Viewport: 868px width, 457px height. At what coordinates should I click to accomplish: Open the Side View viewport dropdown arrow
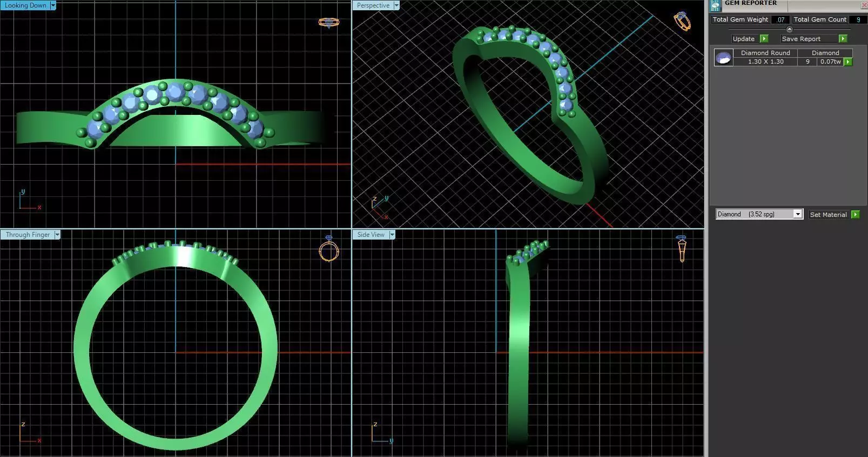pos(392,235)
